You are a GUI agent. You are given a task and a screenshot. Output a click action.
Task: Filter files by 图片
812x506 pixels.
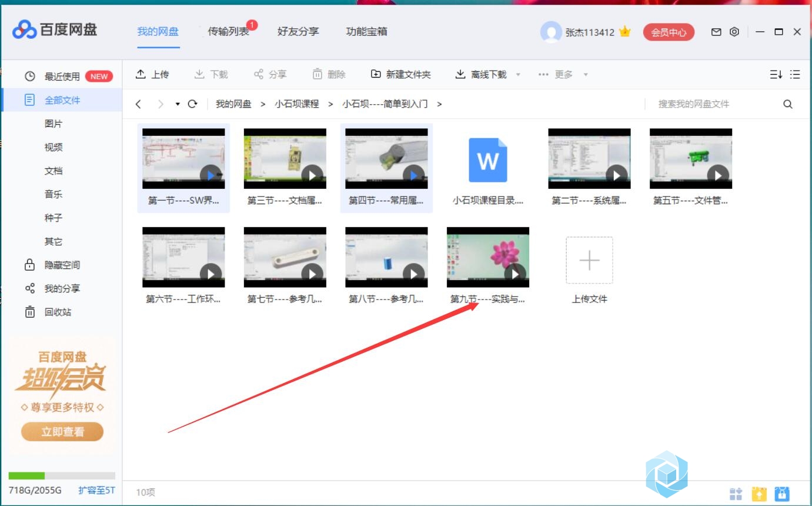point(54,124)
